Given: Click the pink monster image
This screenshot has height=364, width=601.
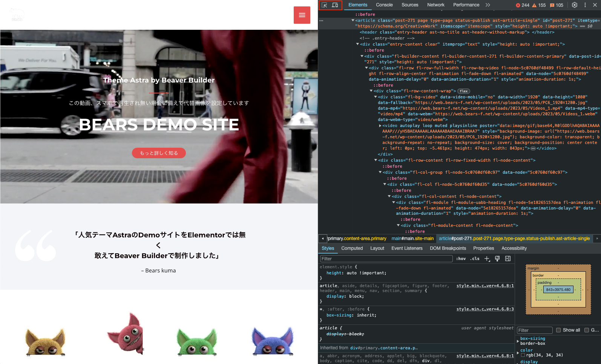Looking at the screenshot, I should tap(126, 334).
